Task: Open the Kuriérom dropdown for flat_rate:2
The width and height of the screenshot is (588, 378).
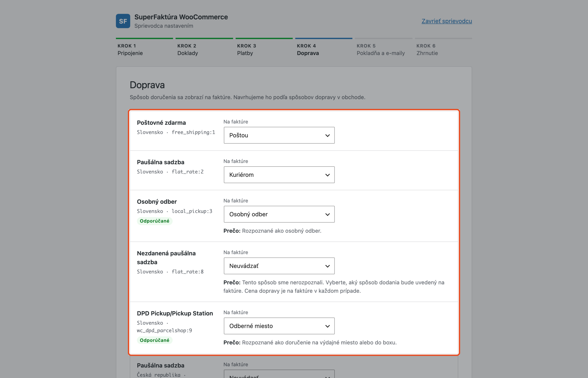Action: [x=279, y=175]
